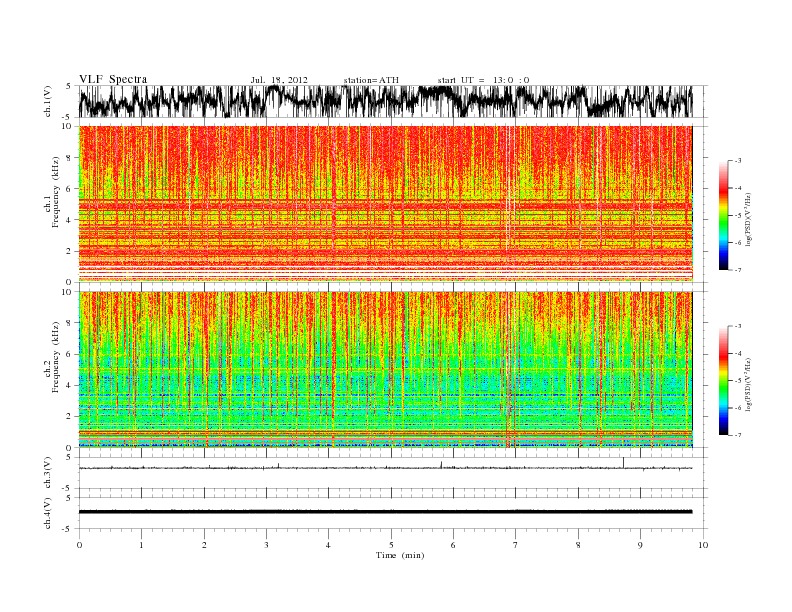
Task: Click the '9' tick on time axis
Action: [x=640, y=545]
